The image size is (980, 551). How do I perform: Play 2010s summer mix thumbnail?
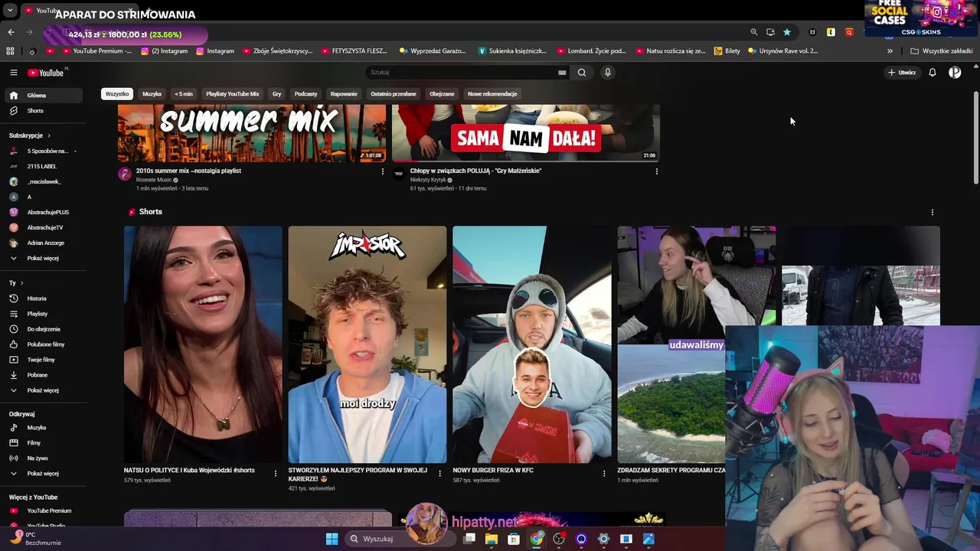(252, 133)
